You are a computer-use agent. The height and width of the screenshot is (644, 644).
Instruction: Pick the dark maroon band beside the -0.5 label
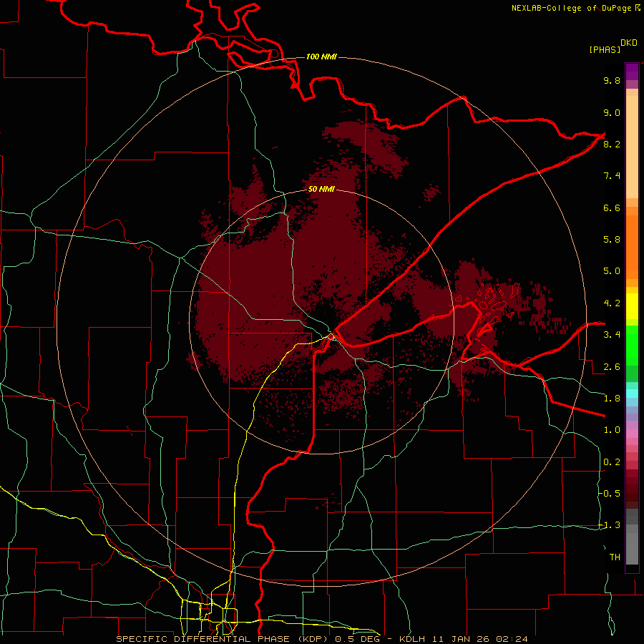tap(632, 493)
